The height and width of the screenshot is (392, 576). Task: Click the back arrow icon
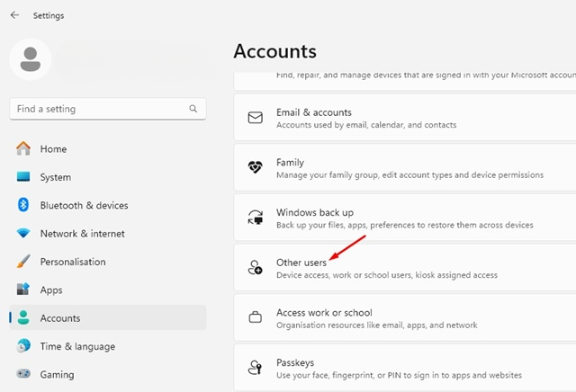pos(14,15)
